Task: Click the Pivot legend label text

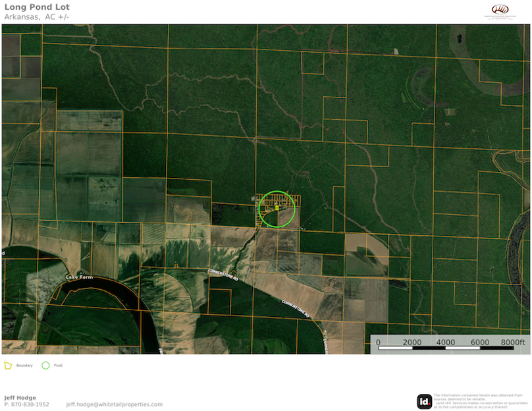Action: [58, 365]
